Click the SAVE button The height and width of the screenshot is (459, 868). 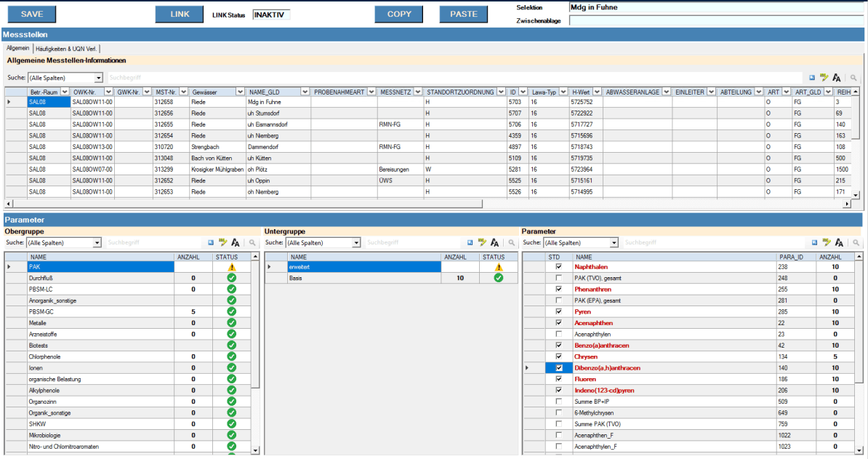(x=31, y=15)
